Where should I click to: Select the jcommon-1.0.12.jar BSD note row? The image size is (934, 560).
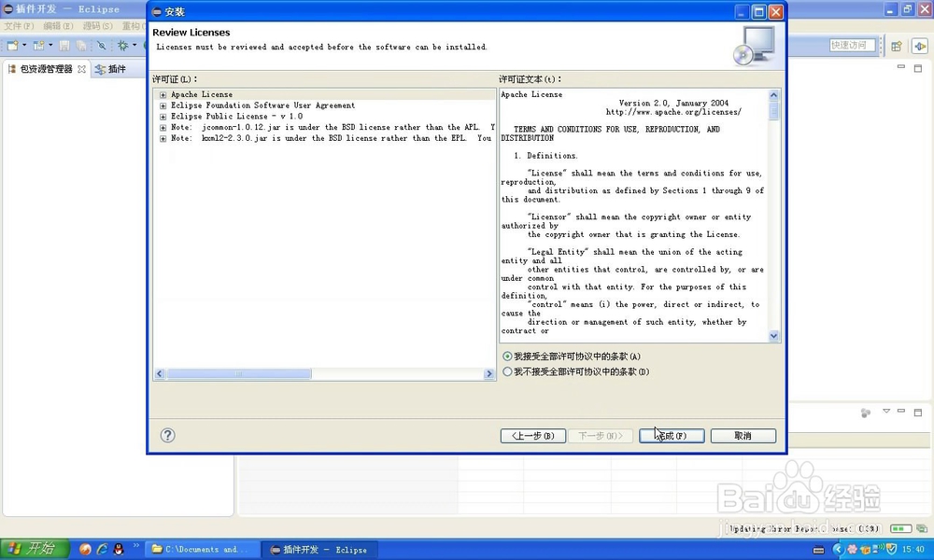tap(325, 127)
